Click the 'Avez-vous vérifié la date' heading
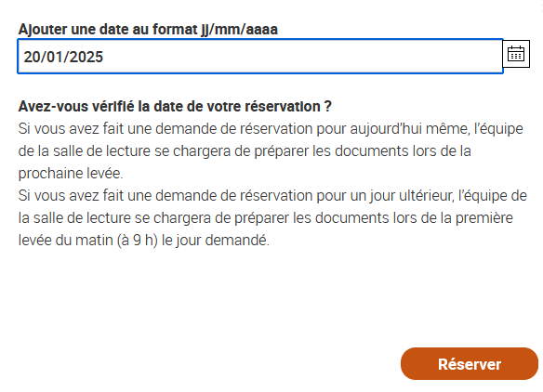This screenshot has height=392, width=543. pos(175,106)
